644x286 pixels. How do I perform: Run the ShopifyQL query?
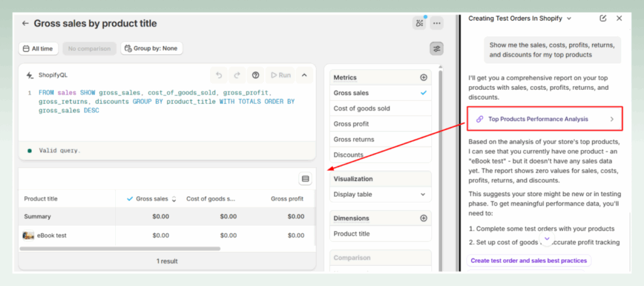point(280,75)
